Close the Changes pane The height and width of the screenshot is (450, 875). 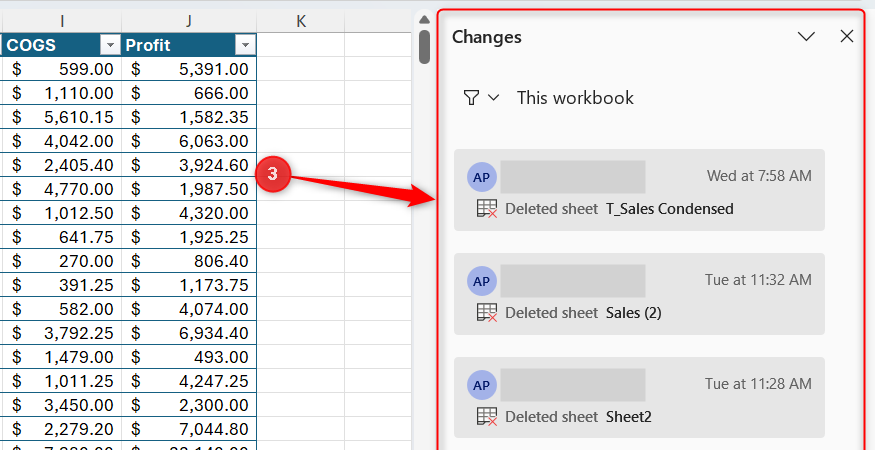tap(847, 37)
